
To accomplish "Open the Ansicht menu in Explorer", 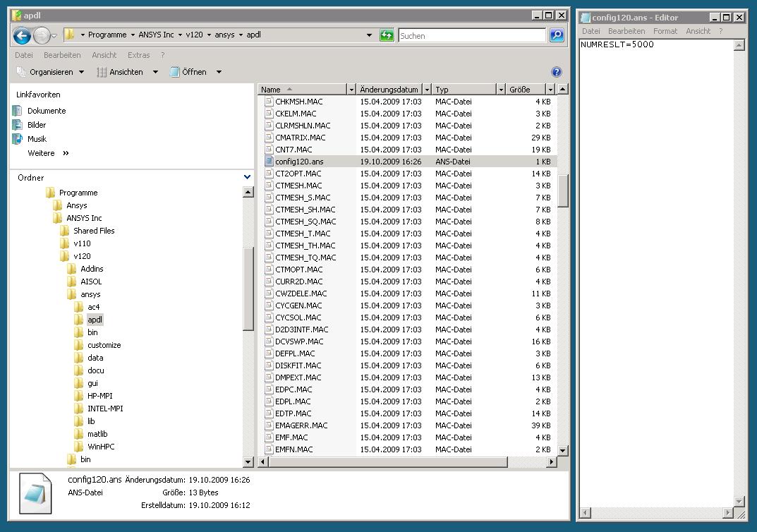I will tap(104, 55).
